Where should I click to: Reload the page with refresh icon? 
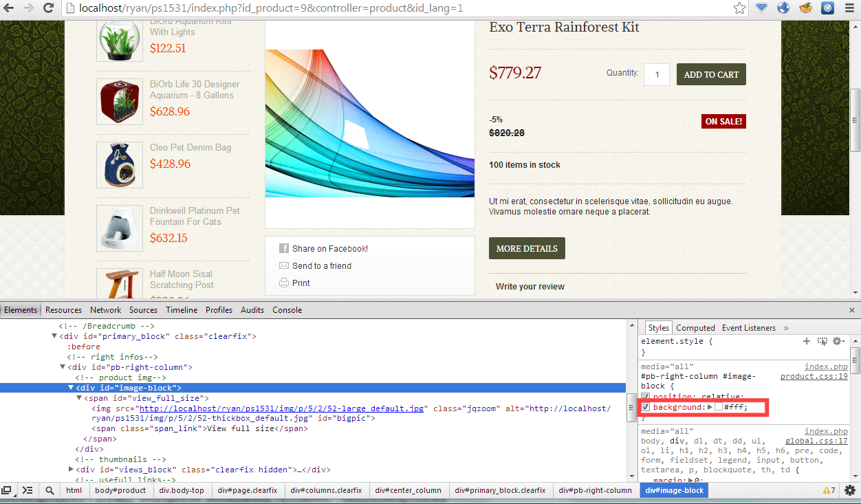(x=48, y=8)
